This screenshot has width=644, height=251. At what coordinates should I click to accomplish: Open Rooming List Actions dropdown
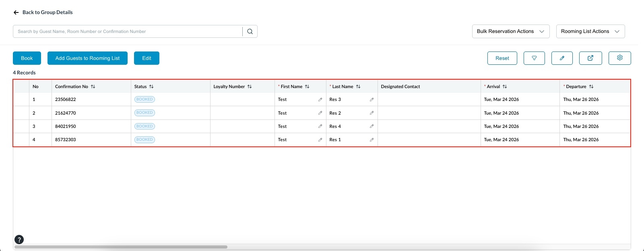pyautogui.click(x=590, y=31)
